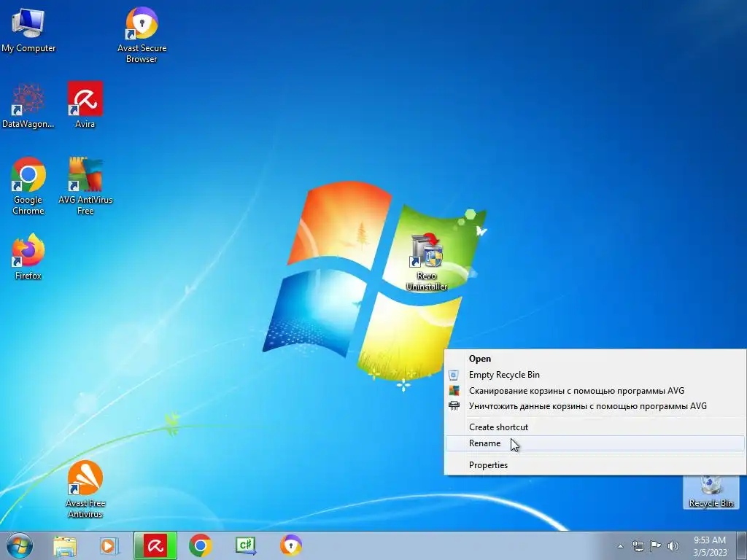Select the Revo Uninstaller desktop shortcut
The image size is (747, 560).
pyautogui.click(x=426, y=261)
